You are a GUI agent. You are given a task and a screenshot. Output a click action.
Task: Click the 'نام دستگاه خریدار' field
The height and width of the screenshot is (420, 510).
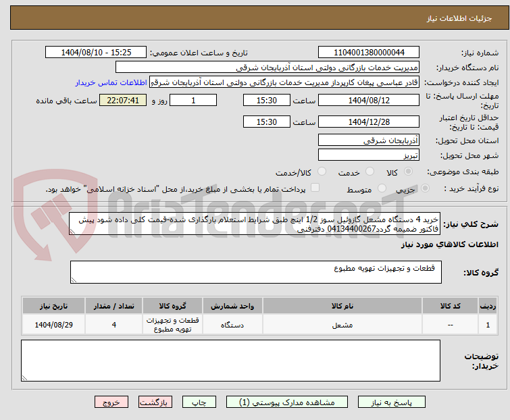[267, 68]
